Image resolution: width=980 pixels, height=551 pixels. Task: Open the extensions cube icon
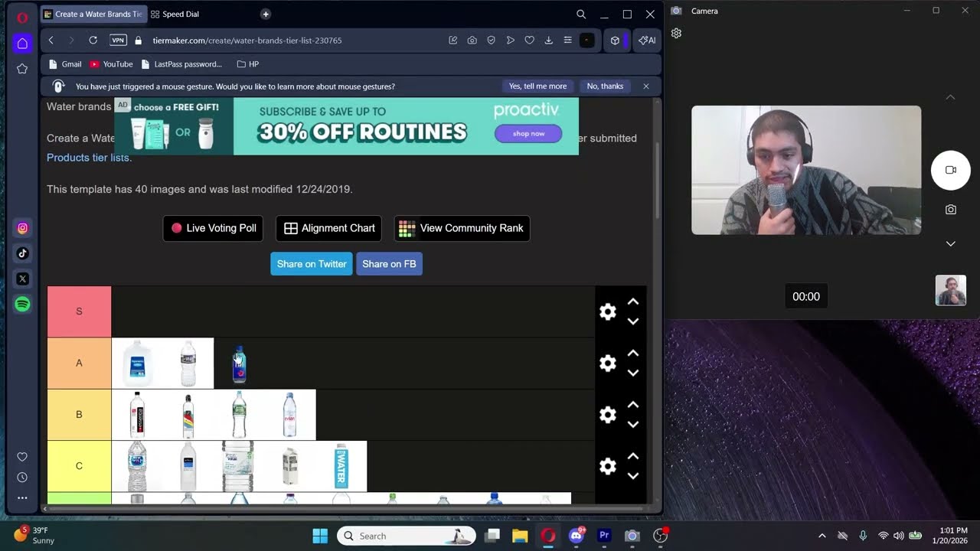pyautogui.click(x=615, y=41)
